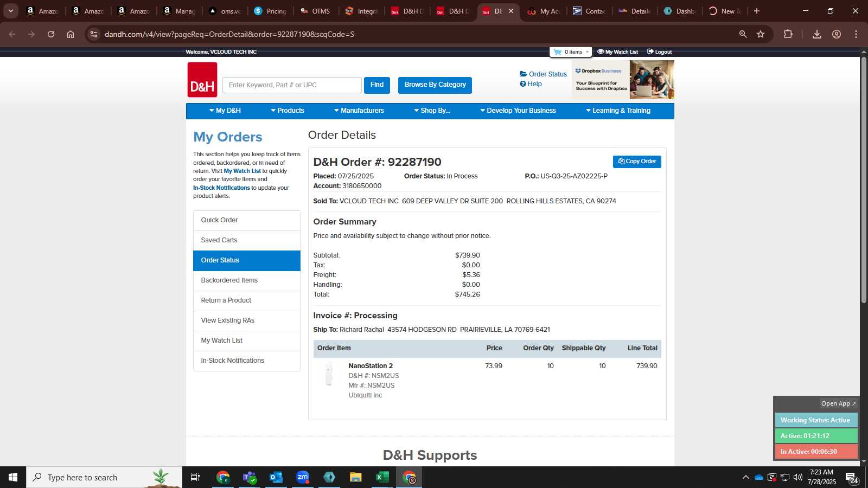Viewport: 868px width, 488px height.
Task: Open the Chrome three-dot menu
Action: click(x=856, y=34)
